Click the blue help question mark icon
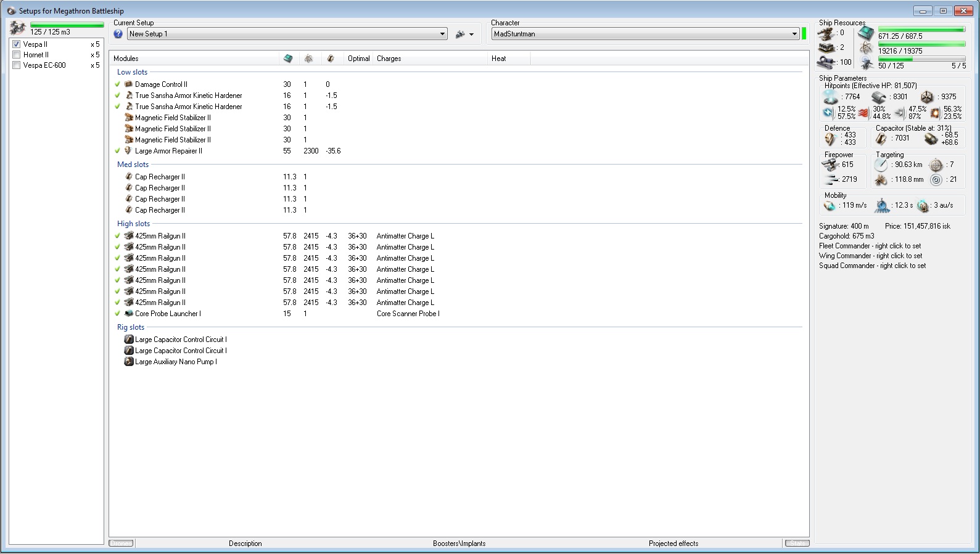The width and height of the screenshot is (980, 554). 118,34
